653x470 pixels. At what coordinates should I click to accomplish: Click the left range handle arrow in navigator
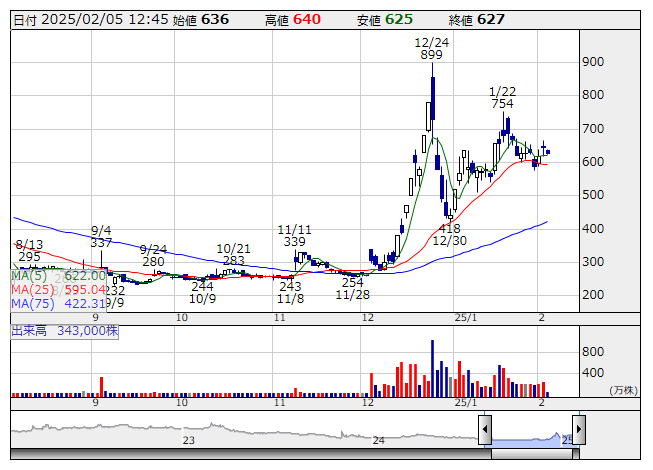click(484, 430)
